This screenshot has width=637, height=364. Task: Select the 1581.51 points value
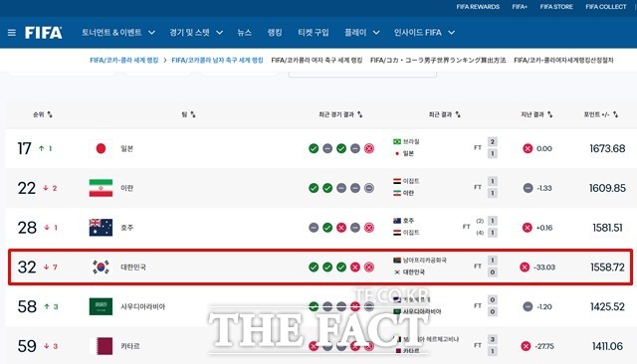click(x=607, y=228)
